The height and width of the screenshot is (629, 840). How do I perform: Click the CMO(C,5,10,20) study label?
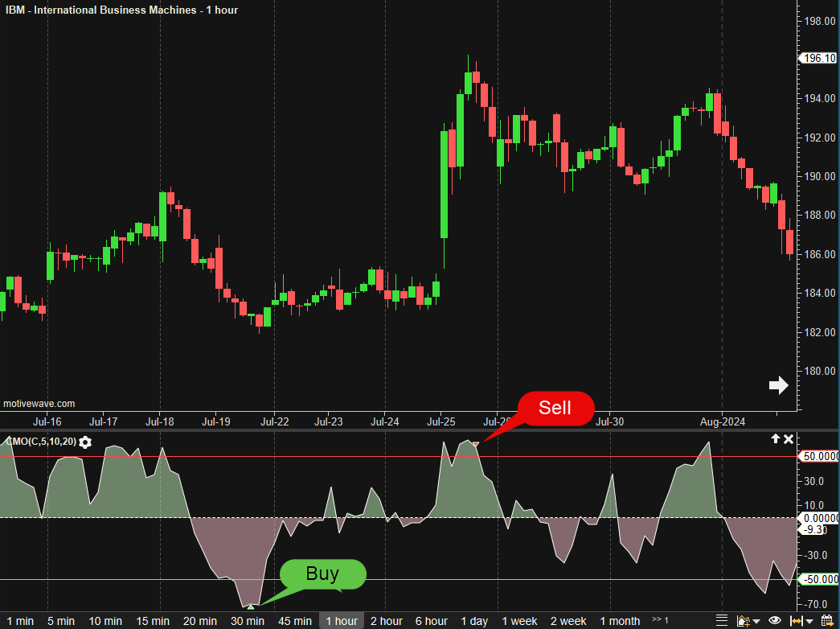(40, 442)
